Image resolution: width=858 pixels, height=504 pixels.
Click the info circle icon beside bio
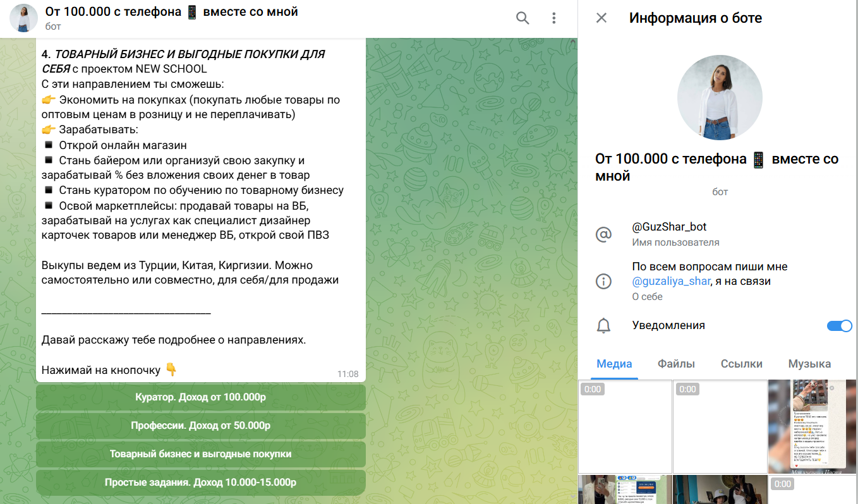point(604,282)
